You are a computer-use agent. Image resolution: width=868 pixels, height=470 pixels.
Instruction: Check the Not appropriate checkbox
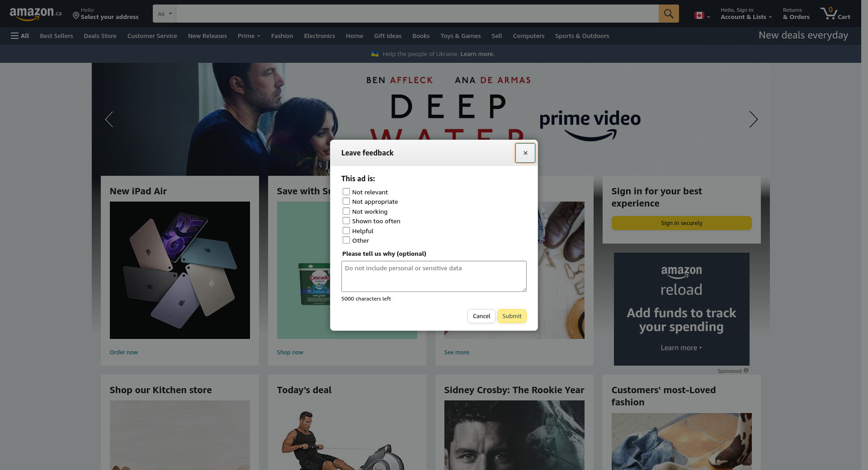(346, 202)
